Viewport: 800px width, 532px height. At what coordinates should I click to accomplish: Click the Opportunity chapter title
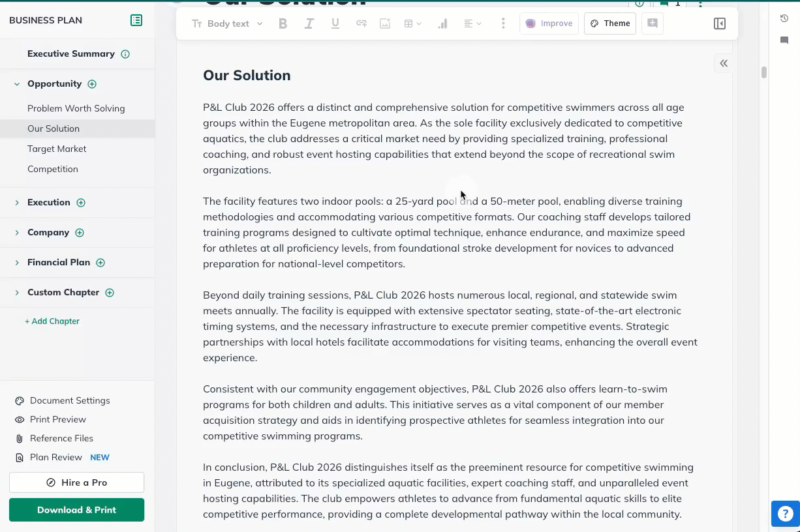tap(54, 83)
